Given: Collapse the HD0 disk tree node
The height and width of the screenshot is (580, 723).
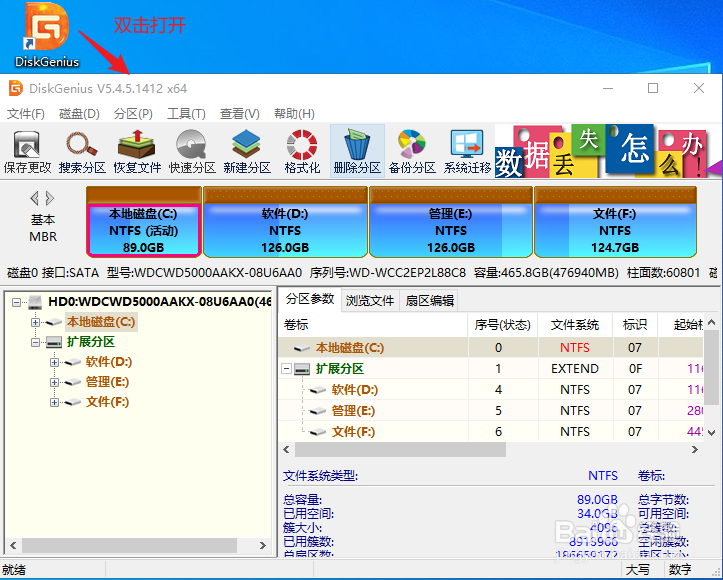Looking at the screenshot, I should pos(17,302).
